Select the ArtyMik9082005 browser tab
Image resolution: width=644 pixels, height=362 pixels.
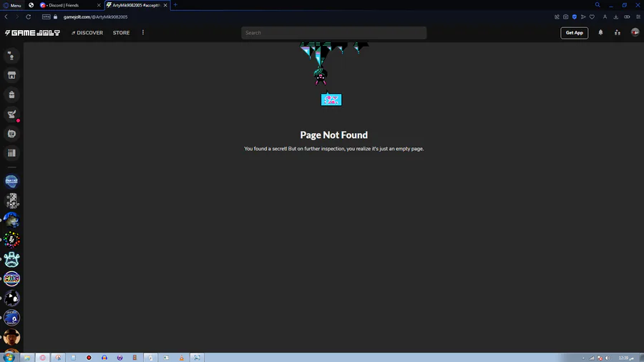click(136, 5)
